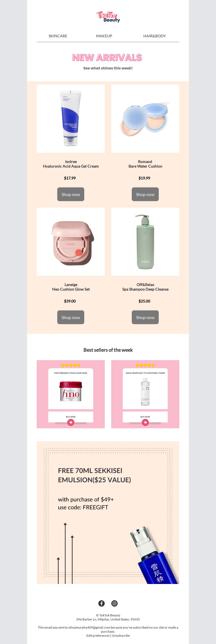Click the Free Sekkisei Emulsion gift banner
The height and width of the screenshot is (644, 216).
coord(108,513)
